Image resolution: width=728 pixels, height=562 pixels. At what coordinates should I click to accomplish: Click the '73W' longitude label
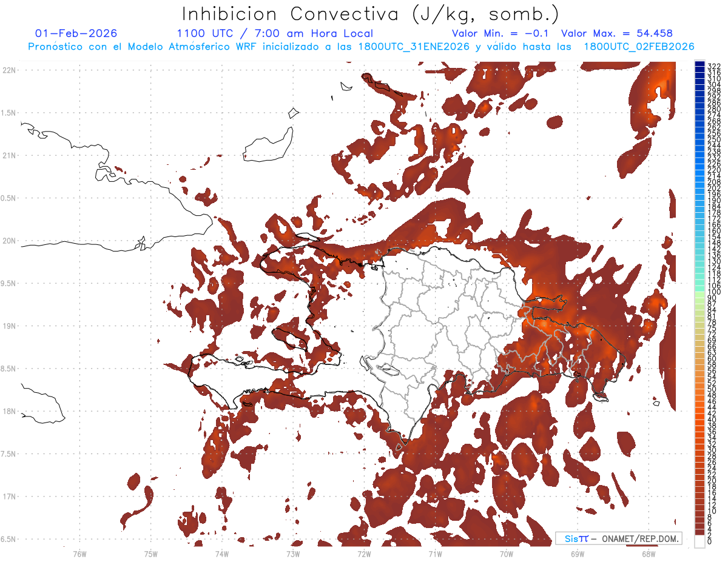coord(293,554)
